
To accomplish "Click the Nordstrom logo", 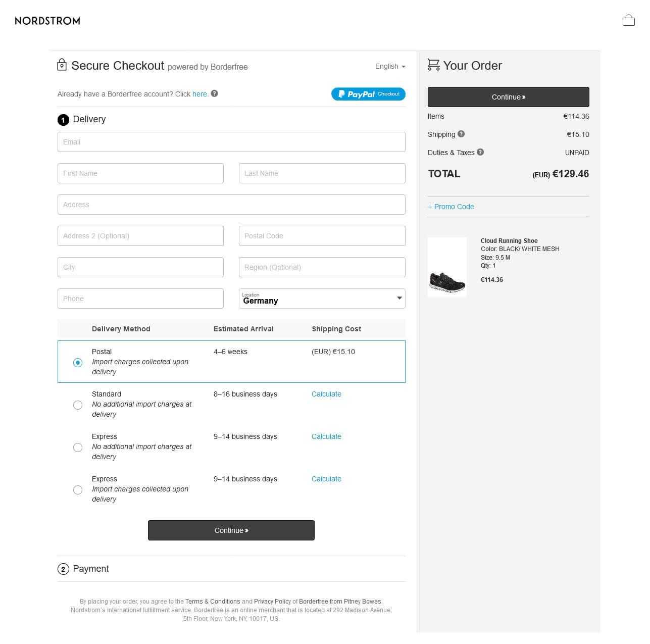I will tap(47, 21).
